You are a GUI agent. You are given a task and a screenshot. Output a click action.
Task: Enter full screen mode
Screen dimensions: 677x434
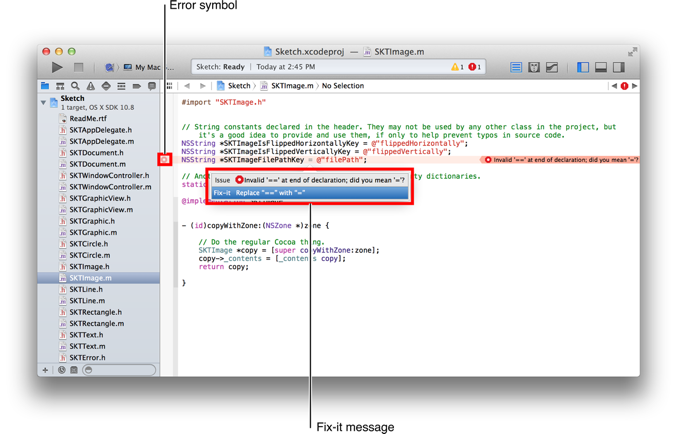(x=633, y=52)
